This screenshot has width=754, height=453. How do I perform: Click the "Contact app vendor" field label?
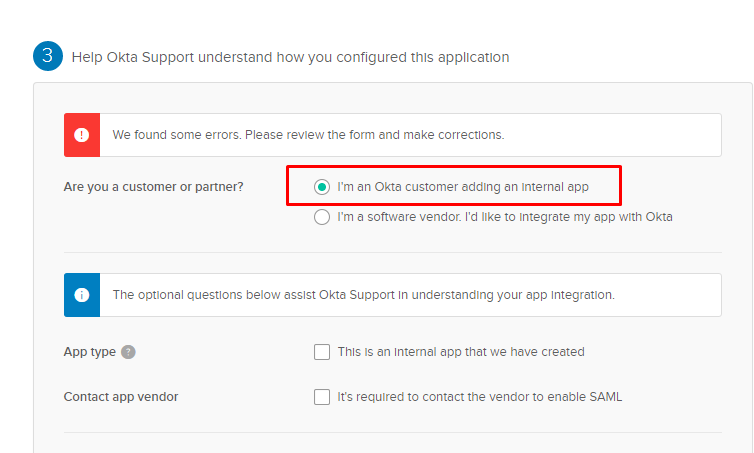pos(121,397)
